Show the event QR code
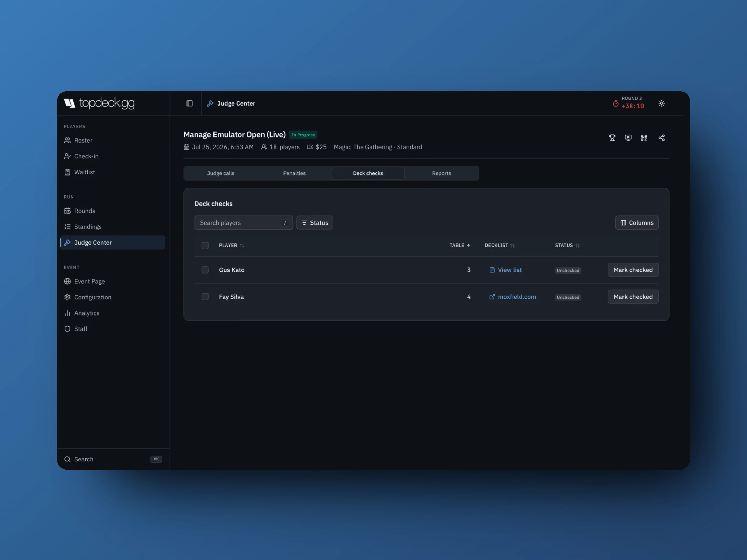 [644, 138]
